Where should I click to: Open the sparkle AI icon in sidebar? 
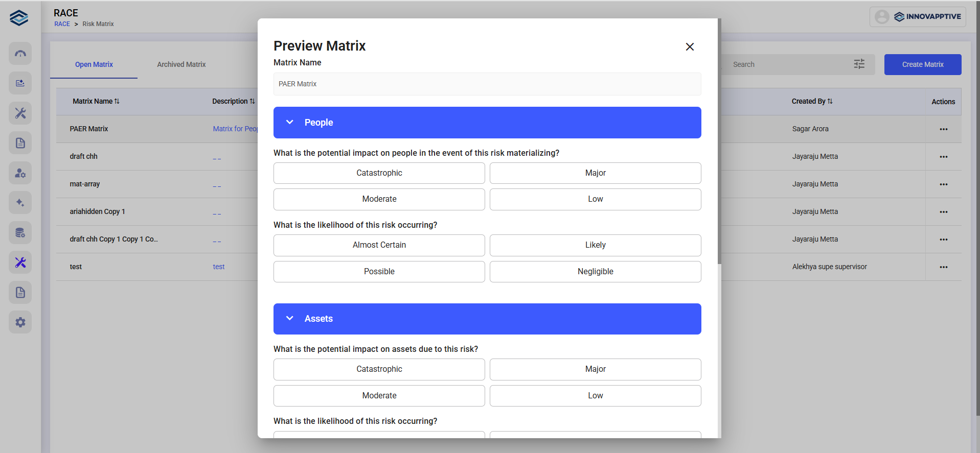point(20,203)
